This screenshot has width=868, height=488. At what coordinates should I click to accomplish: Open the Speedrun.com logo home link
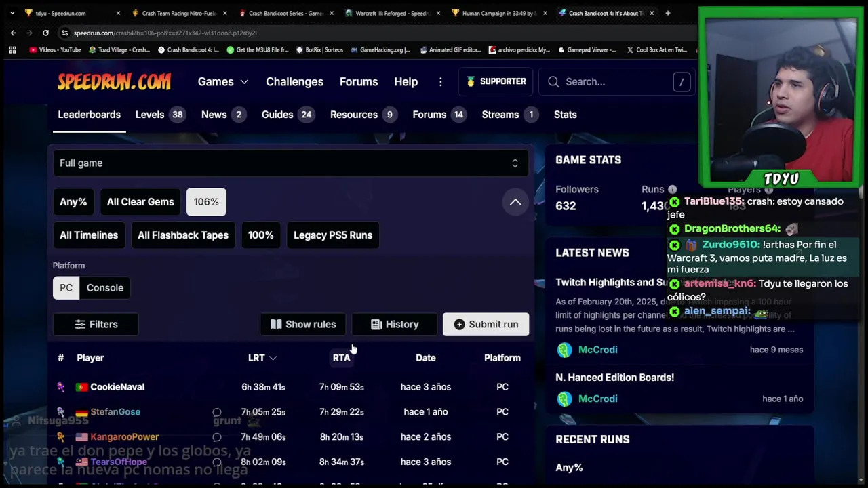(x=114, y=82)
